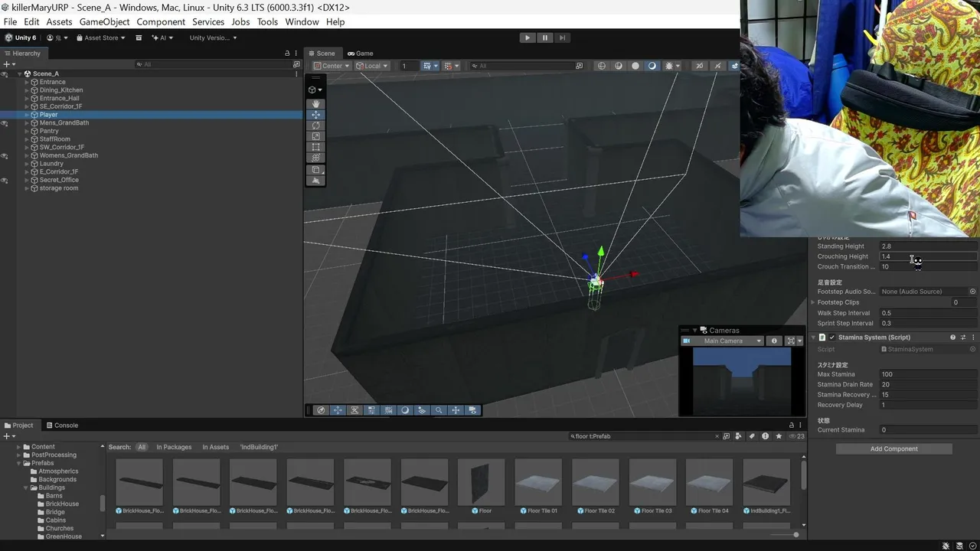
Task: Filter search In Packages
Action: click(174, 447)
